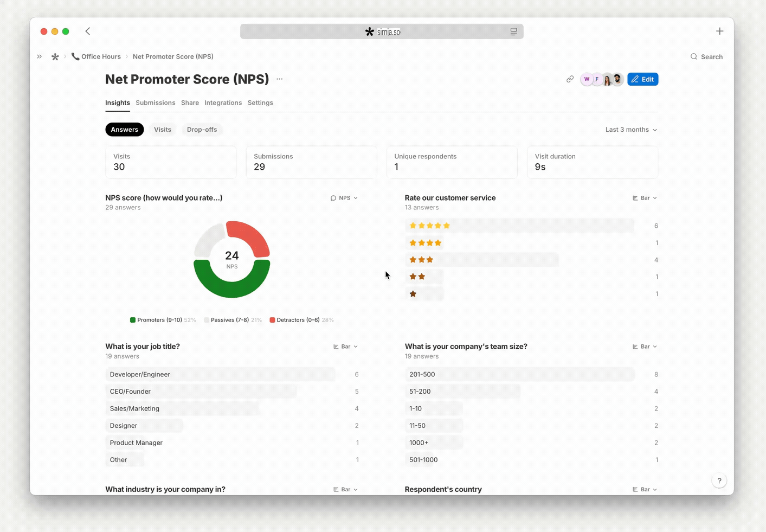Open the NPS chart type dropdown
Image resolution: width=766 pixels, height=532 pixels.
tap(344, 198)
